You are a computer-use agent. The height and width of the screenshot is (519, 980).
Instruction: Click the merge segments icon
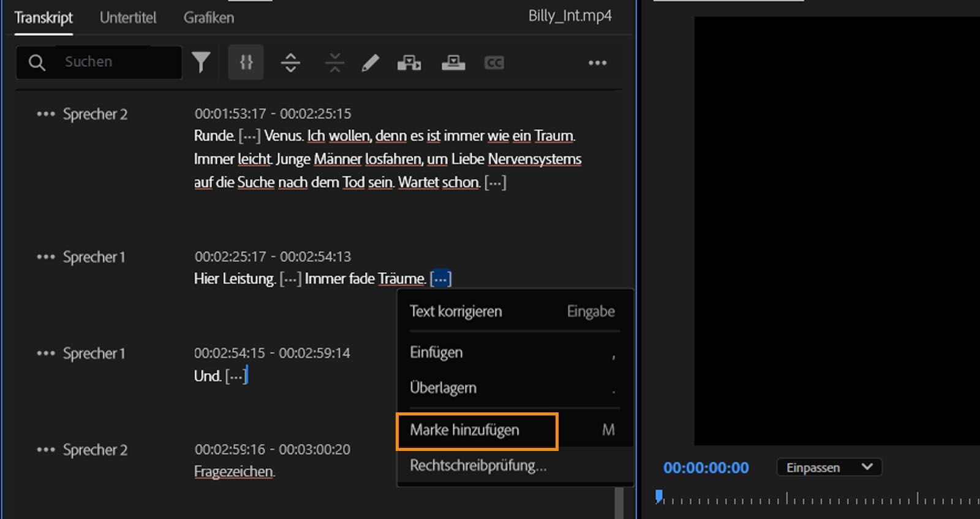coord(334,63)
